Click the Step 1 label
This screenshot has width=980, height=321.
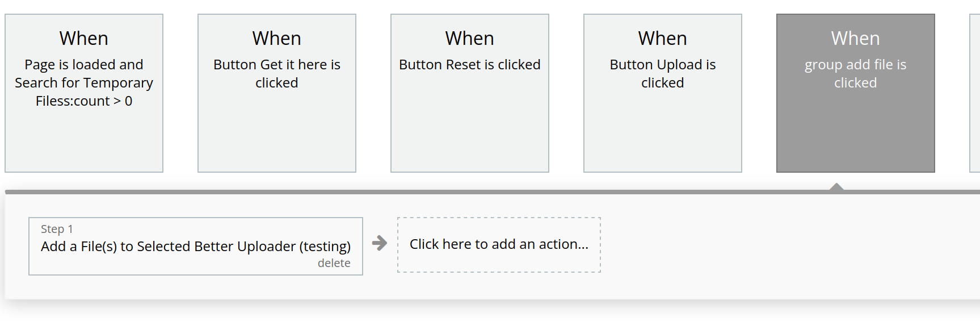57,229
